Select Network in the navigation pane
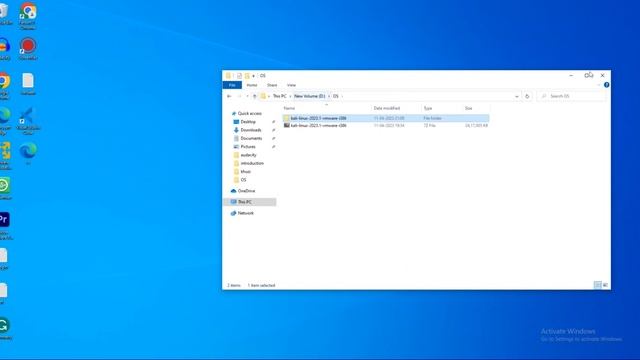Image resolution: width=640 pixels, height=360 pixels. tap(245, 213)
